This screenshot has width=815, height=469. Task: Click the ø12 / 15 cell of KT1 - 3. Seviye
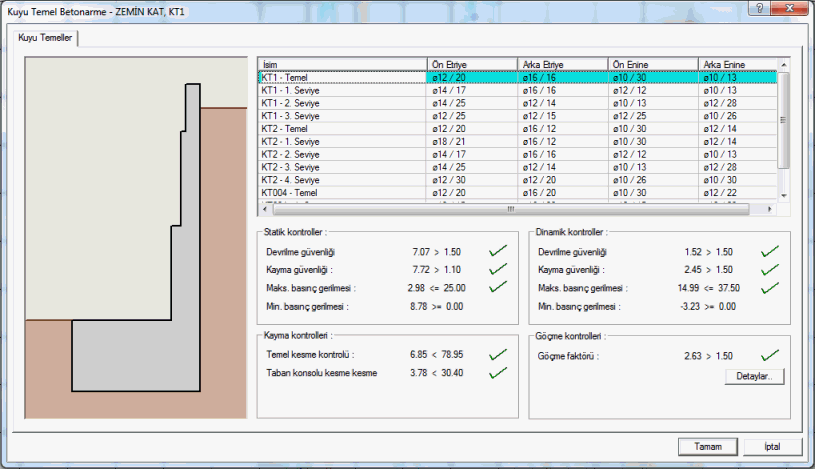(x=562, y=116)
